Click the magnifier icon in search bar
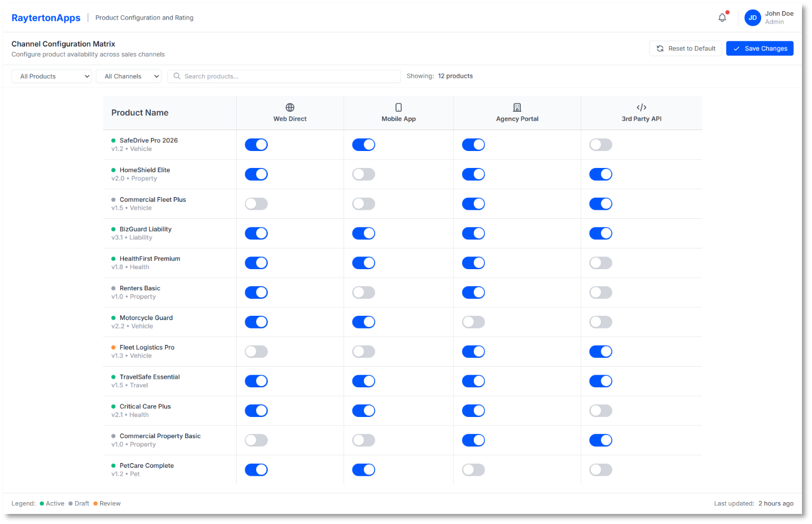 pyautogui.click(x=177, y=76)
